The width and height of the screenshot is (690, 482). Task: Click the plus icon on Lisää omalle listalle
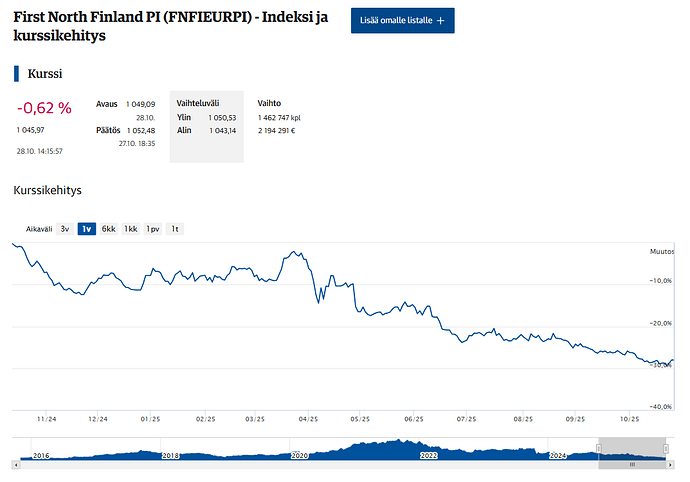coord(441,20)
